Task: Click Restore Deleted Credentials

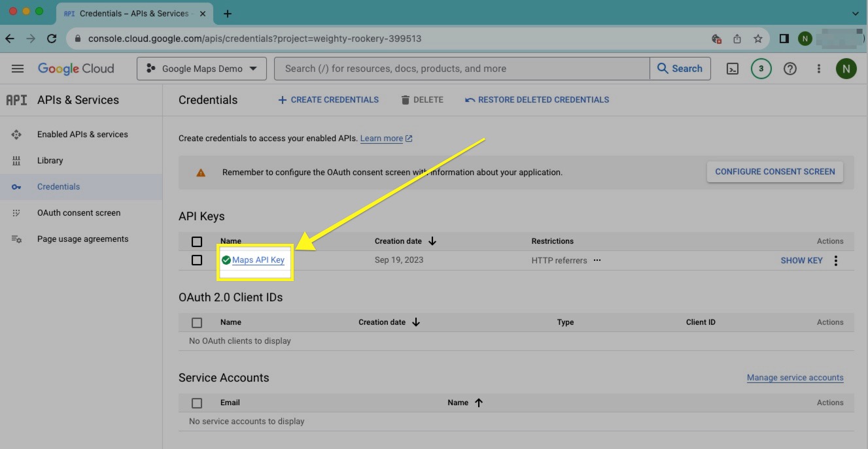Action: point(537,100)
